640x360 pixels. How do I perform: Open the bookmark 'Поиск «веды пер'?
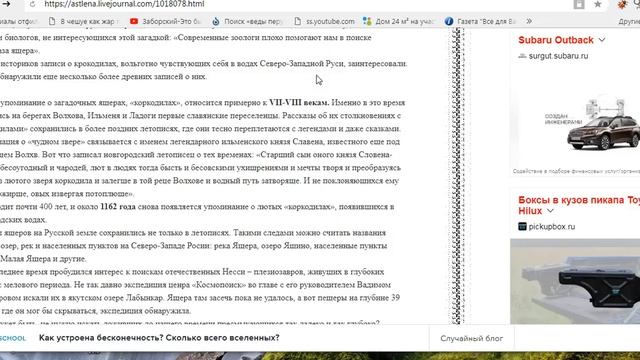click(248, 21)
